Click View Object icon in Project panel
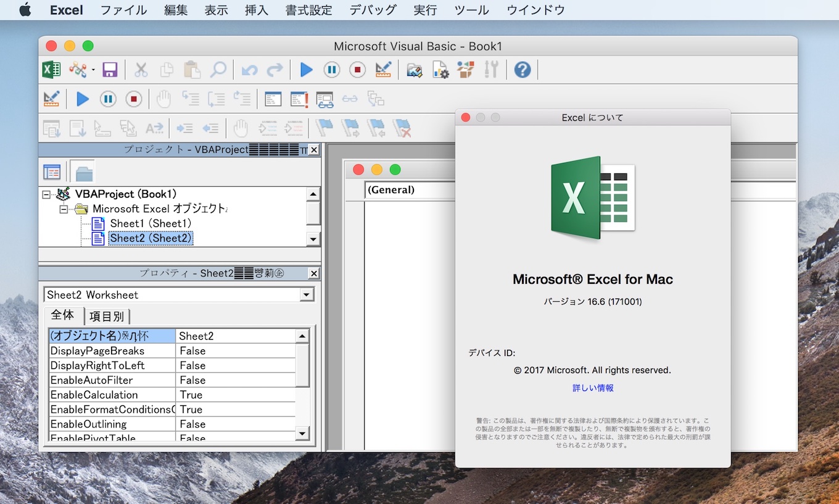Viewport: 839px width, 504px height. coord(52,172)
